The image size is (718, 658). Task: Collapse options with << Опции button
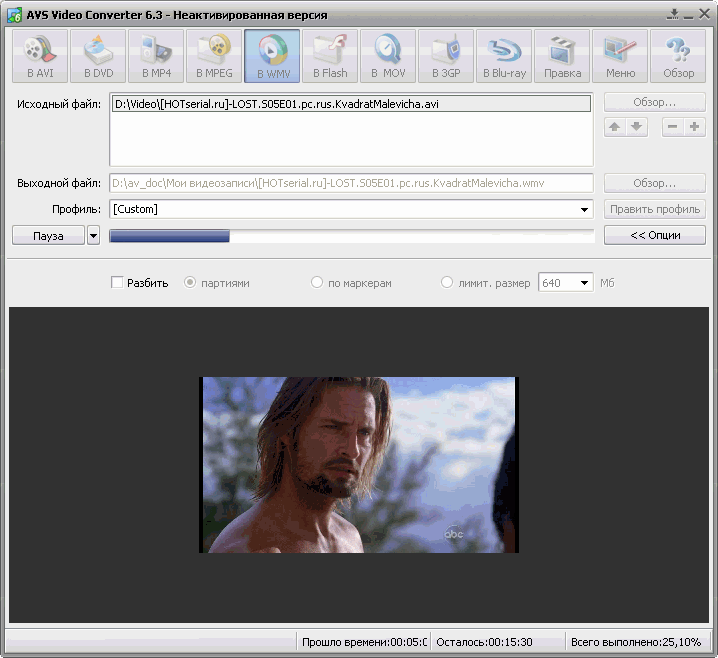pos(655,235)
